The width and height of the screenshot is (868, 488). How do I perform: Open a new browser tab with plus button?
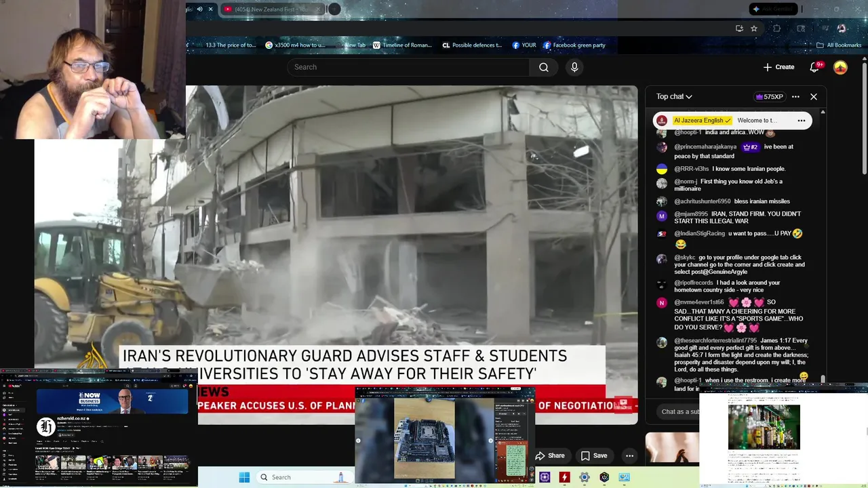click(334, 9)
